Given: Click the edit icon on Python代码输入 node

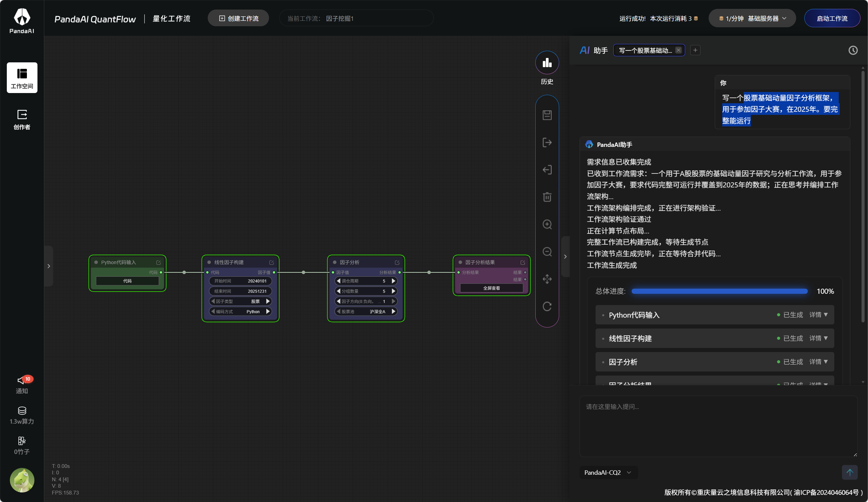Looking at the screenshot, I should pos(158,263).
